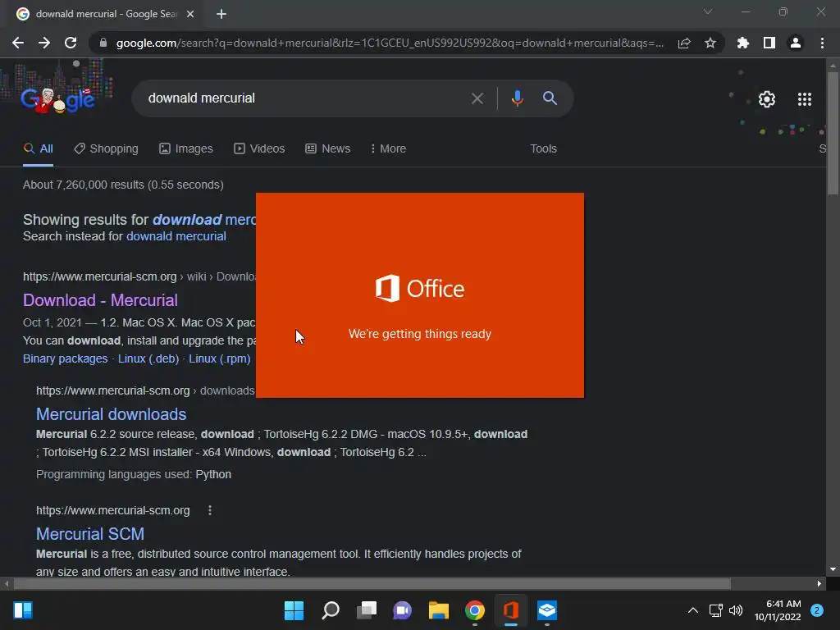The width and height of the screenshot is (840, 630).
Task: Switch to the Images tab
Action: point(186,148)
